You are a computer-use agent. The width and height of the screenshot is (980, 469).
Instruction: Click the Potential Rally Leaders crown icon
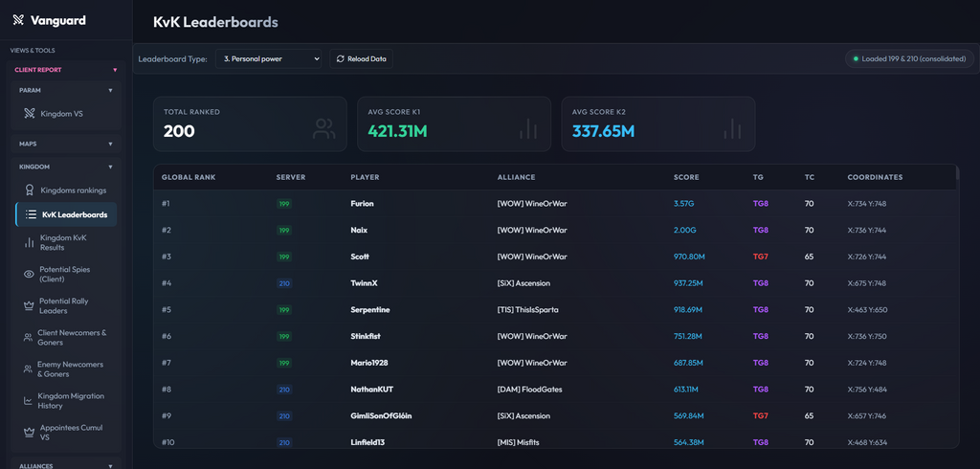pyautogui.click(x=28, y=305)
